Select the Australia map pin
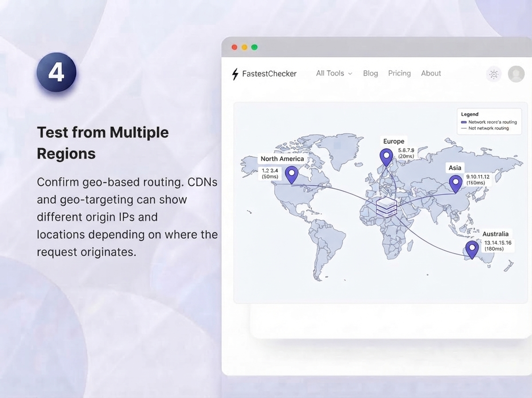 (x=472, y=250)
